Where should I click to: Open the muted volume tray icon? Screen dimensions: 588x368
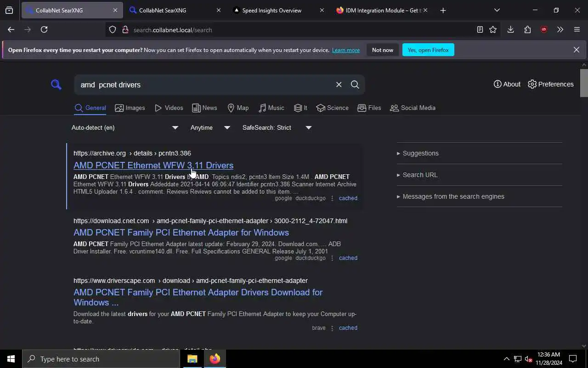click(x=528, y=359)
